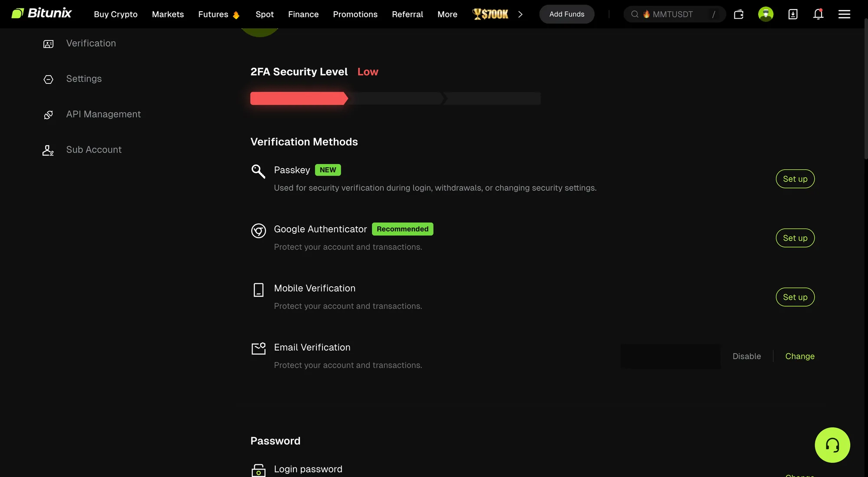The image size is (868, 477).
Task: Go to Settings in sidebar
Action: (x=84, y=79)
